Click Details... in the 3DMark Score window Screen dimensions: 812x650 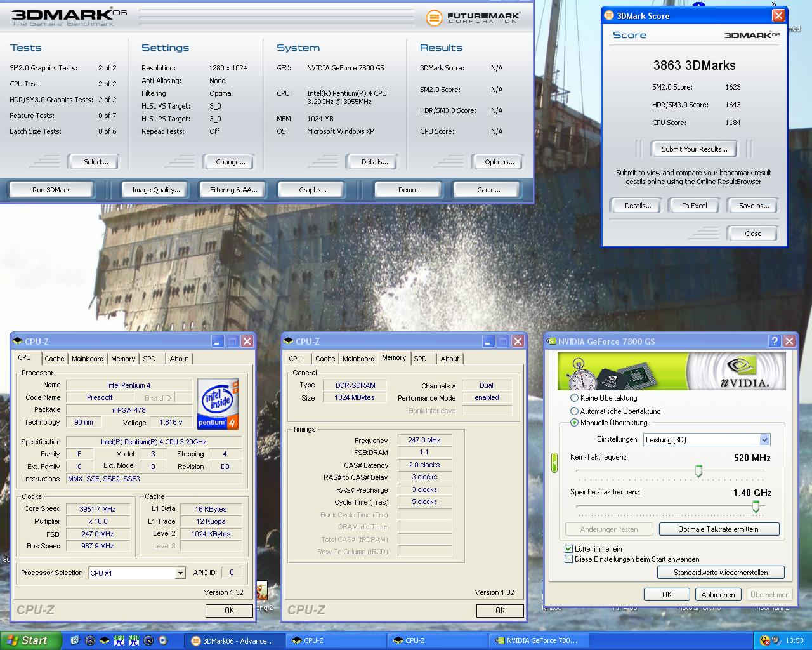pos(638,206)
